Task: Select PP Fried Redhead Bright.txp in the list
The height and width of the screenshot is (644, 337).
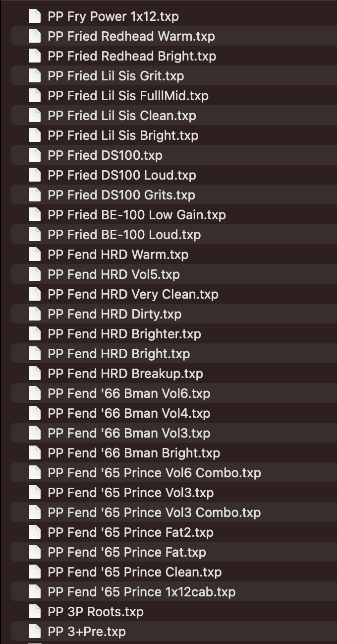Action: tap(132, 56)
